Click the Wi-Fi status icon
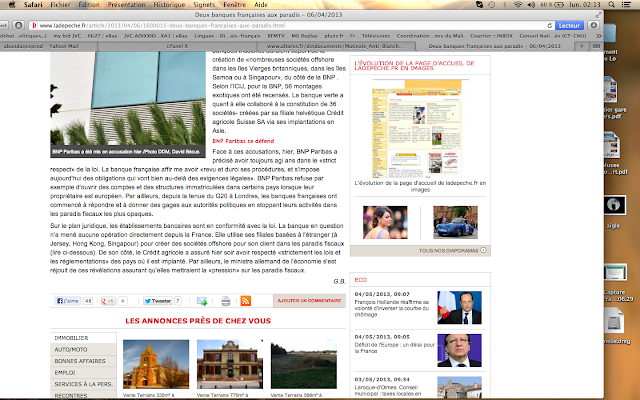Screen dimensions: 640x400 (518, 4)
